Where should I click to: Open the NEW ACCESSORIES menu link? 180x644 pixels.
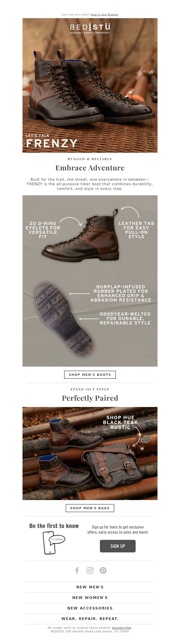(90, 608)
